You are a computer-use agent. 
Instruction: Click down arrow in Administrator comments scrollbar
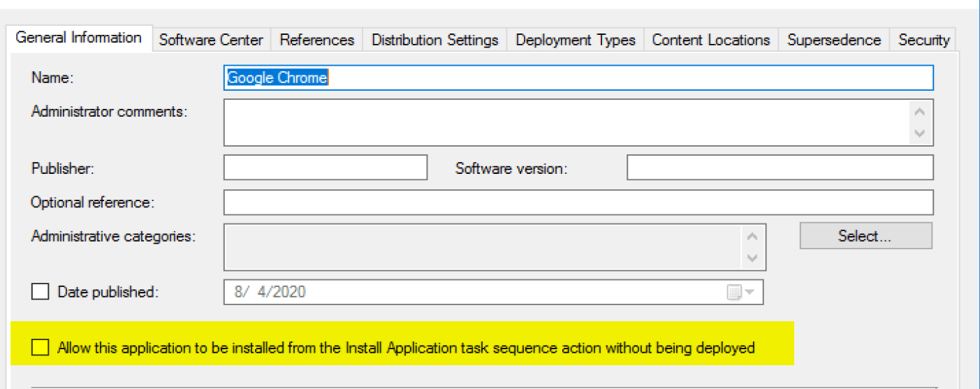pyautogui.click(x=921, y=133)
